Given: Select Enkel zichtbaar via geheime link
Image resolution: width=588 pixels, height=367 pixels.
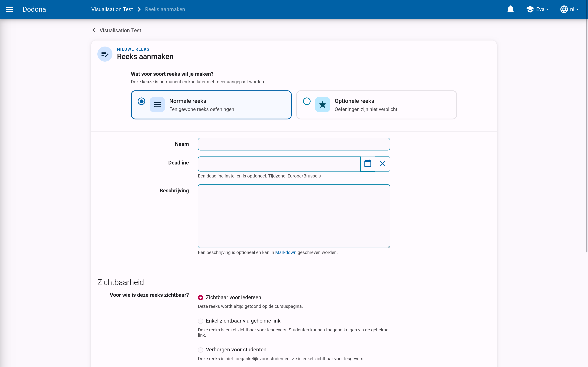Looking at the screenshot, I should coord(201,321).
